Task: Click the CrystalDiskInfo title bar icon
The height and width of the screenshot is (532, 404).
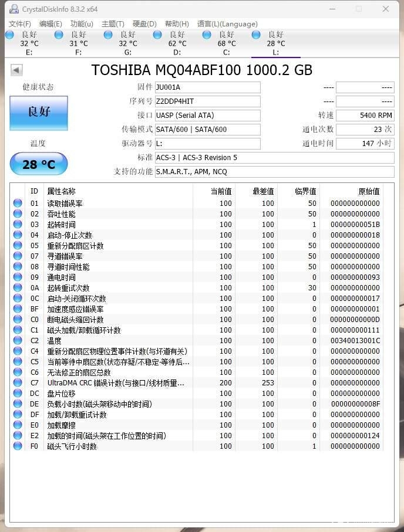Action: click(x=14, y=9)
